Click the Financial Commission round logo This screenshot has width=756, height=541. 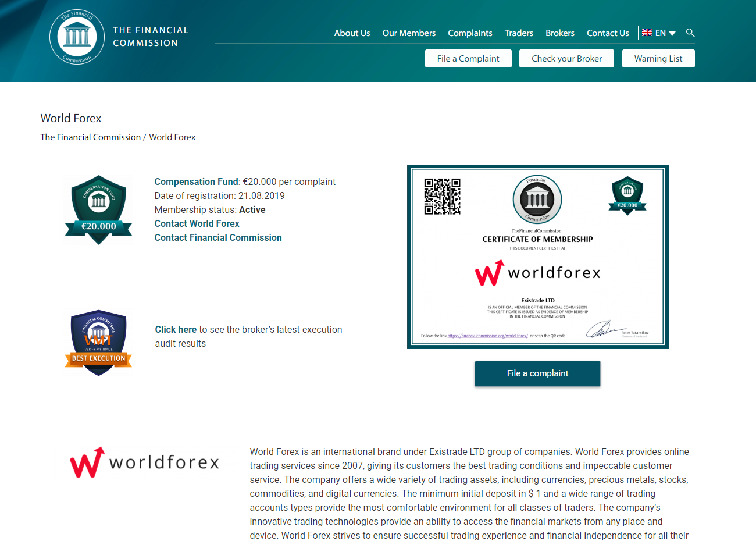tap(77, 37)
